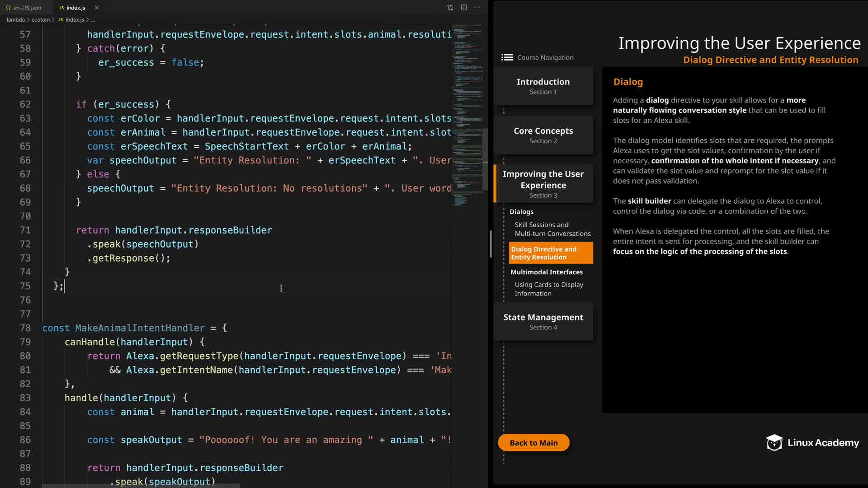Open Using Cards to Display Information lesson
868x488 pixels.
point(548,289)
